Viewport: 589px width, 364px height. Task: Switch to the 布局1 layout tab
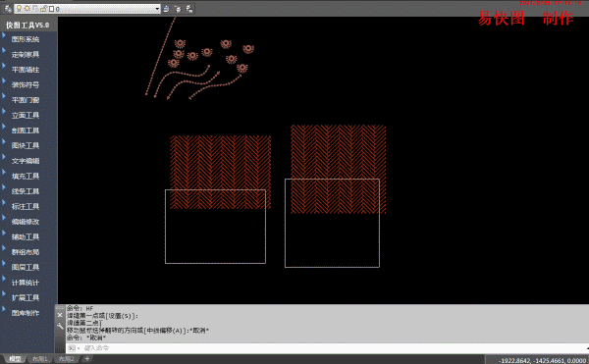(40, 359)
